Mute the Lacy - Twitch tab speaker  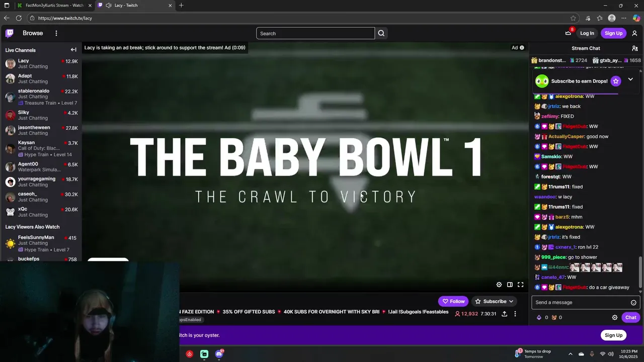coord(108,6)
